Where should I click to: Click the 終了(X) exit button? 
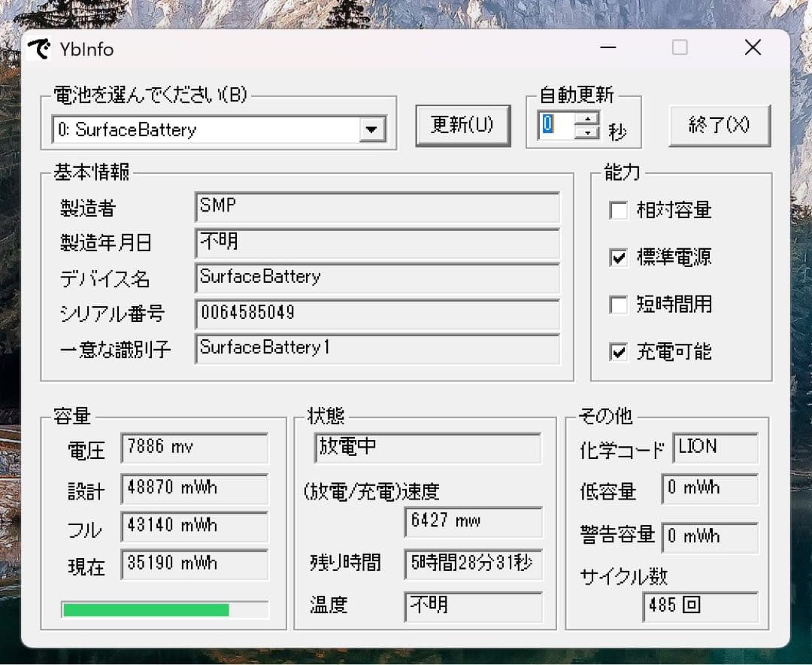[x=719, y=126]
